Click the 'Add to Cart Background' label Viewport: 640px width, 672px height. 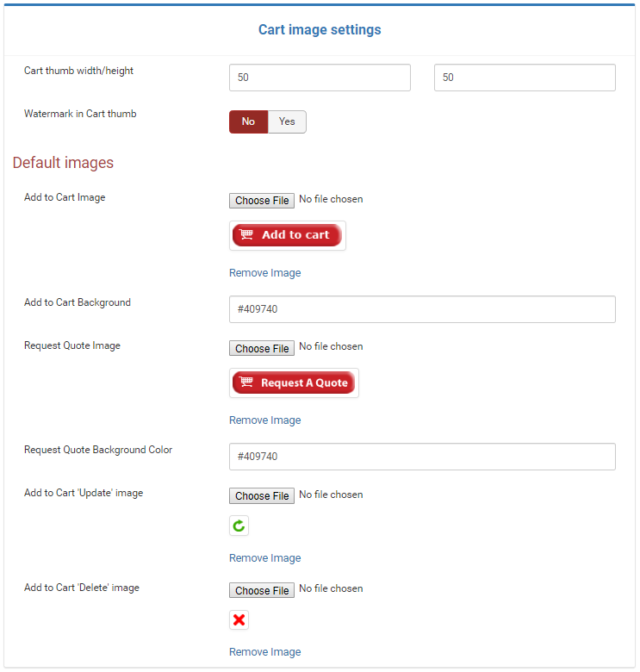point(78,302)
